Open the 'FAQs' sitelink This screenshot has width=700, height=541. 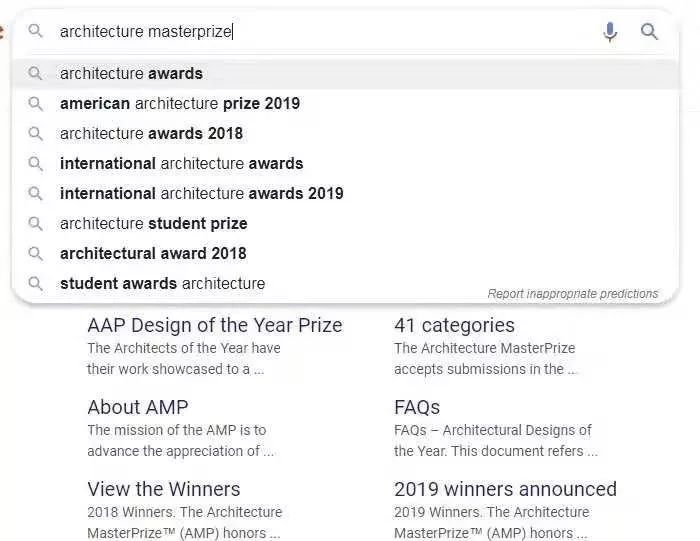[417, 407]
